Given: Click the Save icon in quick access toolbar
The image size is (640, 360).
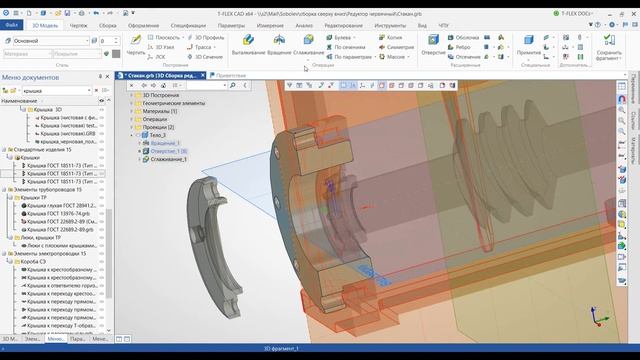Looking at the screenshot, I should [x=67, y=13].
